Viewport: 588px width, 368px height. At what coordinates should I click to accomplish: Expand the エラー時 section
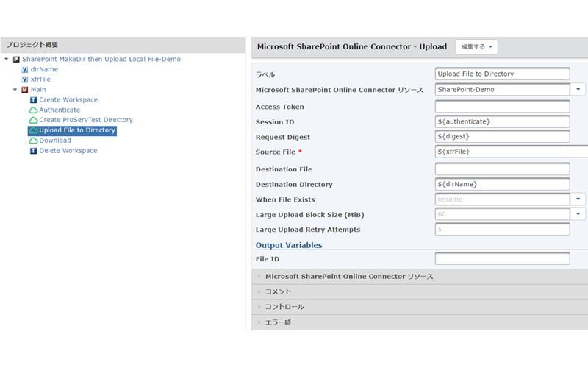[420, 322]
